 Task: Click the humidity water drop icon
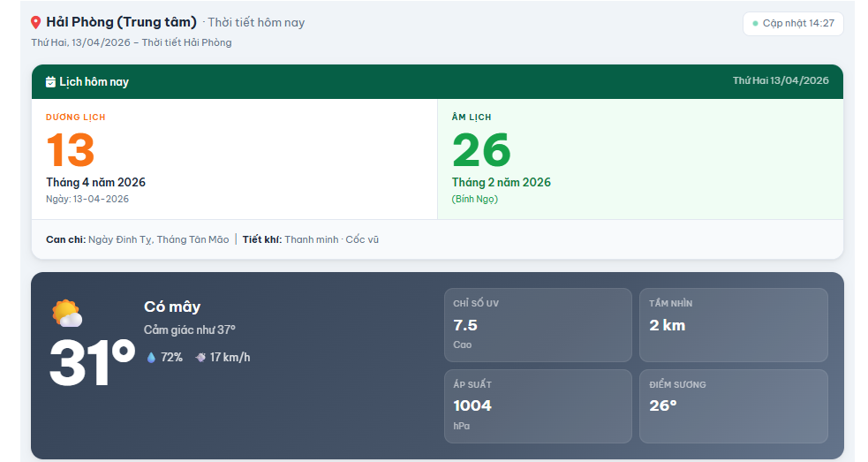[x=151, y=358]
